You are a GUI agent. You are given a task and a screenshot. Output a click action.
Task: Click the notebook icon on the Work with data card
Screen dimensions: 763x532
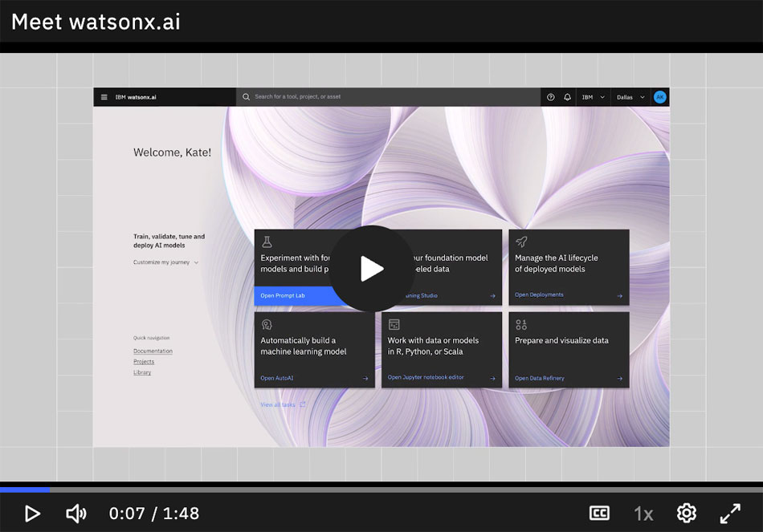coord(394,324)
